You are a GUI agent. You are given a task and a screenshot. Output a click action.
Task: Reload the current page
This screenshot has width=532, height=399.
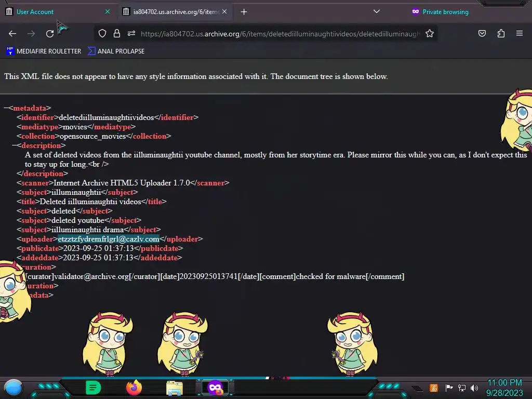click(x=50, y=34)
